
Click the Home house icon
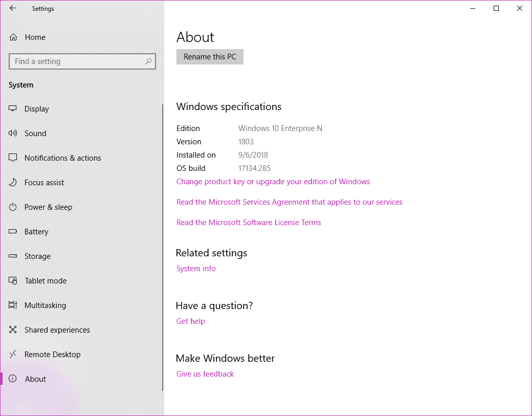[x=13, y=37]
